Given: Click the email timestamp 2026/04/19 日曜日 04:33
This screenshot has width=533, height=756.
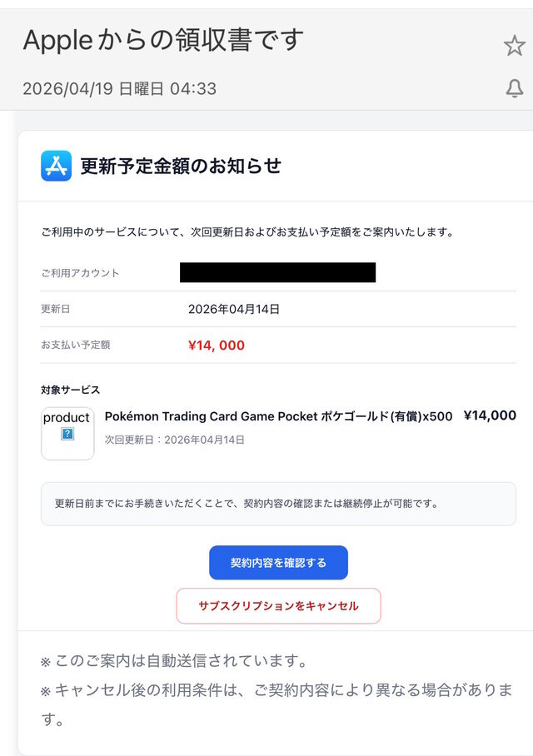Looking at the screenshot, I should point(119,89).
